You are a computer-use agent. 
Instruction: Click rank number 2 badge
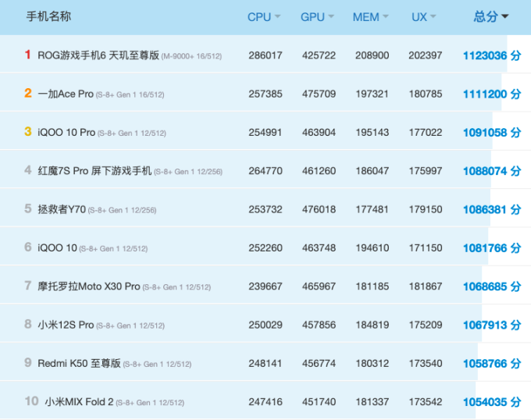point(28,93)
